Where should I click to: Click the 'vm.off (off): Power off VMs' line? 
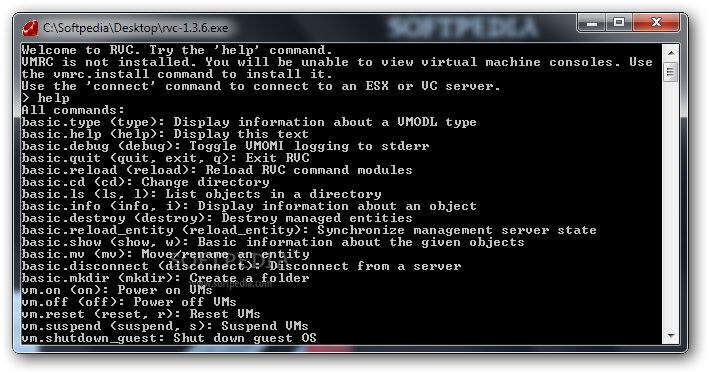click(129, 302)
